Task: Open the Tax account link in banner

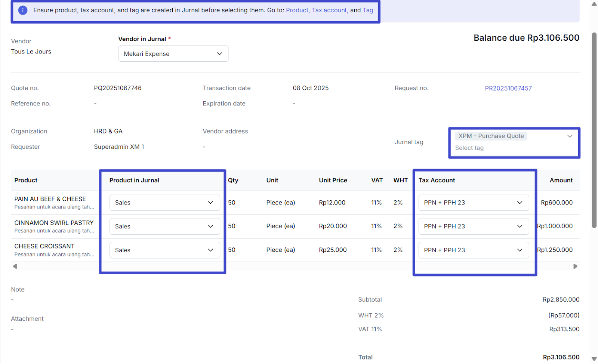Action: [x=330, y=10]
